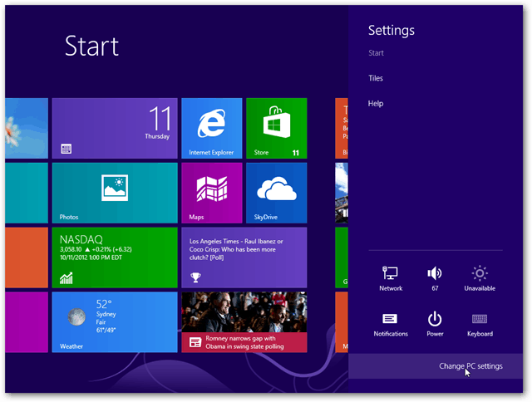
Task: Launch the Internet Explorer tile
Action: point(212,128)
